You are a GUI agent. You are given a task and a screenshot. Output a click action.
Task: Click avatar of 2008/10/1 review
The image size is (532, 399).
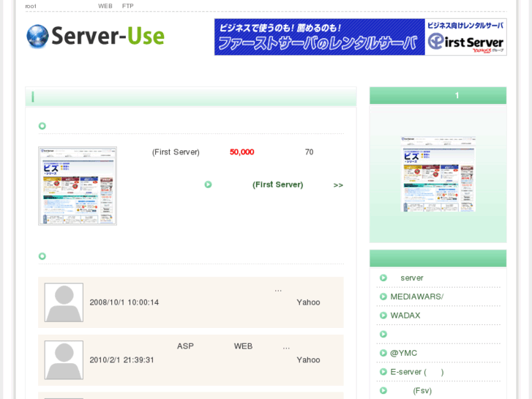pyautogui.click(x=64, y=302)
